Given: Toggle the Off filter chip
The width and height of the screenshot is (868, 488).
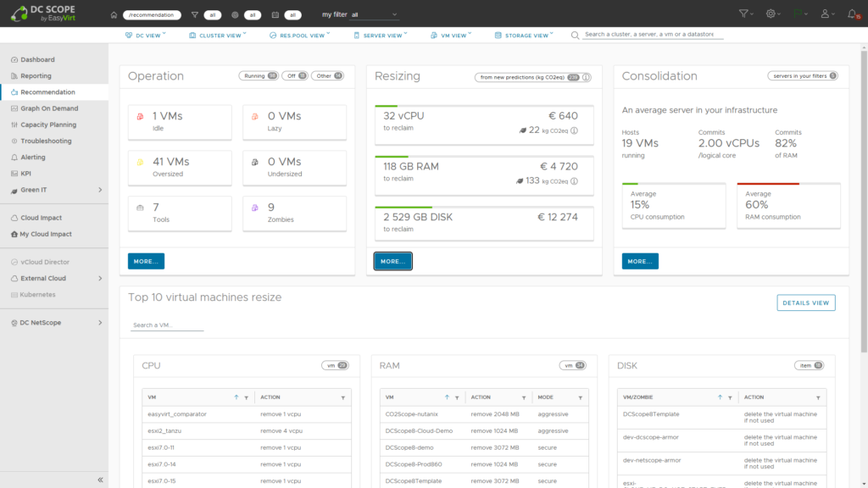Looking at the screenshot, I should (295, 75).
